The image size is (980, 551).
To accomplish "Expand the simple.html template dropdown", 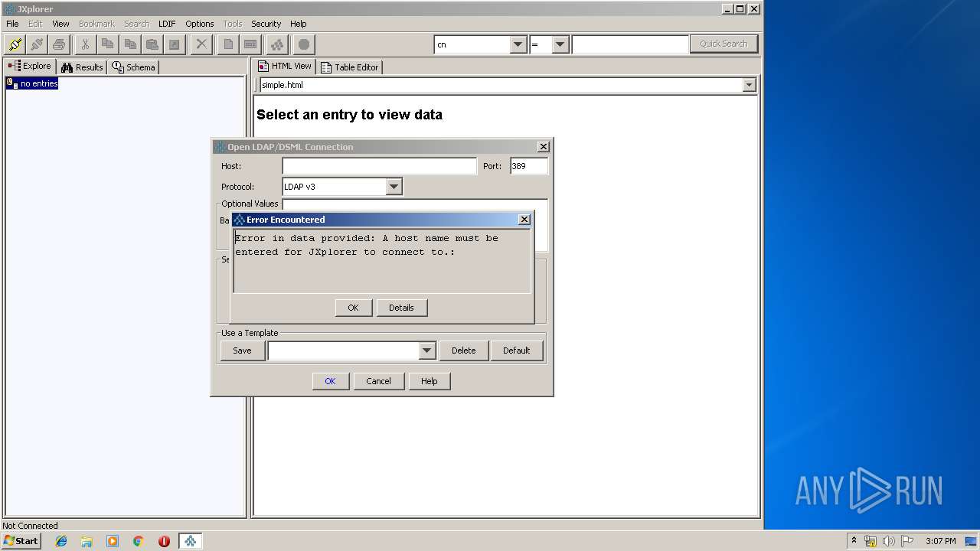I will click(x=749, y=85).
